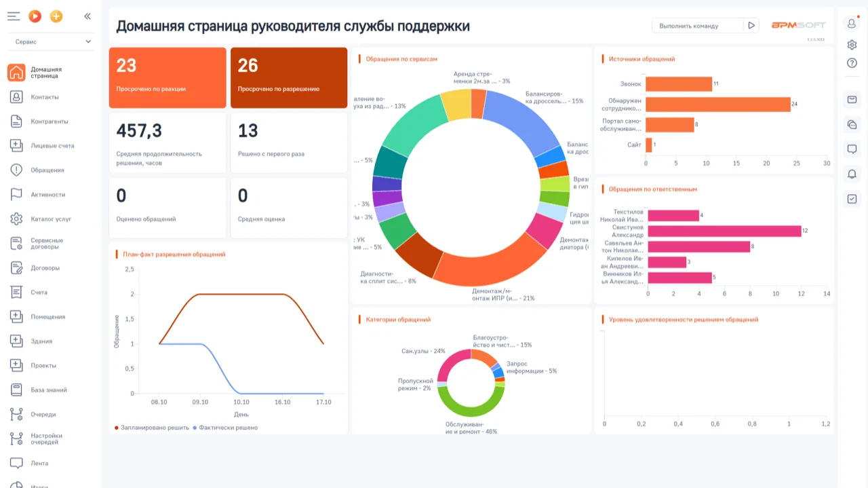Image resolution: width=868 pixels, height=488 pixels.
Task: Run command with the play arrow button
Action: [751, 26]
